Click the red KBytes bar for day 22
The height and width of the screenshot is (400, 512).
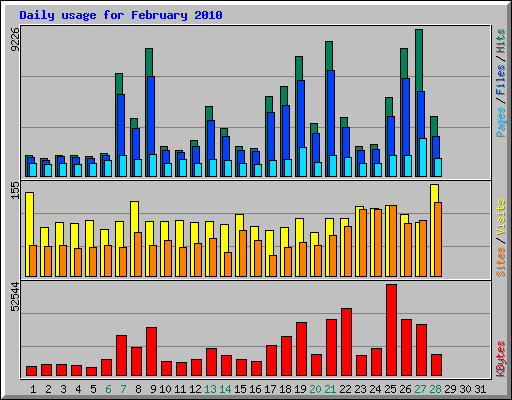(346, 342)
